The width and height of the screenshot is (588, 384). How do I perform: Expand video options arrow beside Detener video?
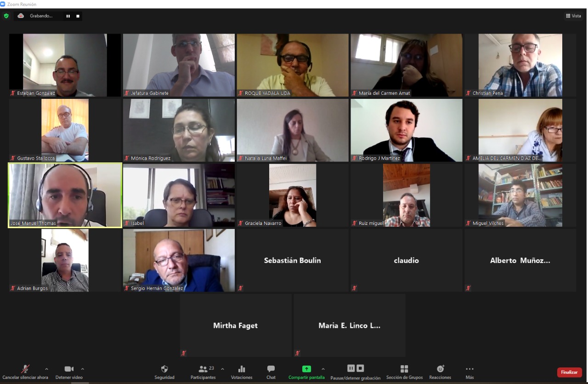83,369
